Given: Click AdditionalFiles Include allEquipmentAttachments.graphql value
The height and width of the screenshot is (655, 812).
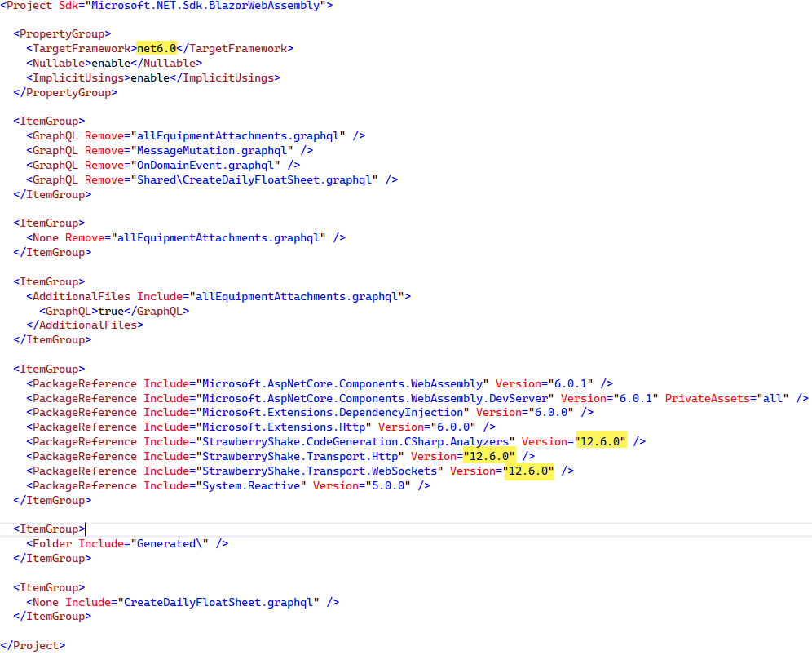Looking at the screenshot, I should (297, 296).
